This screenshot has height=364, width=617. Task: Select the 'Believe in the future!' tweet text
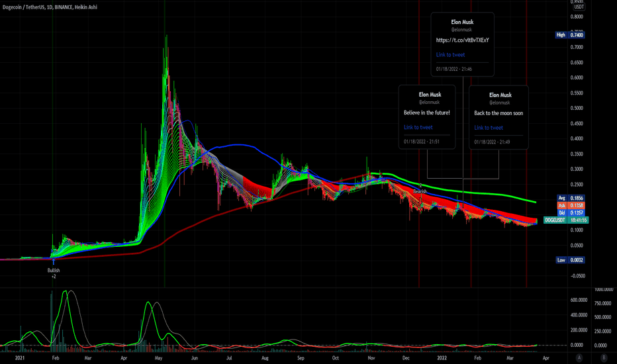coord(426,113)
